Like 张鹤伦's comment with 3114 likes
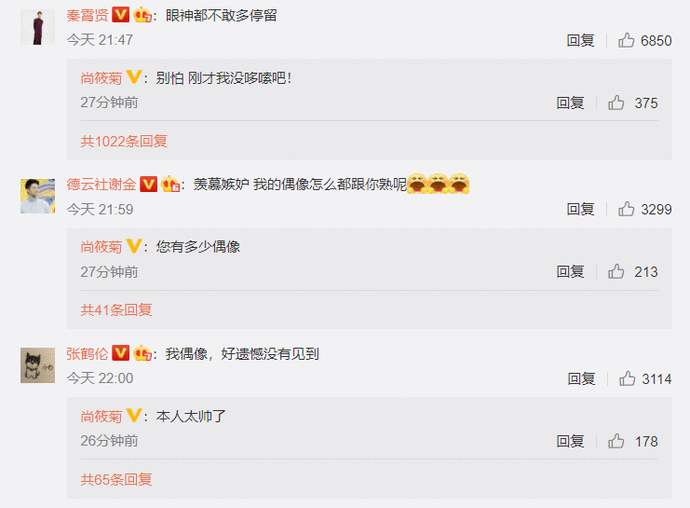 click(627, 379)
